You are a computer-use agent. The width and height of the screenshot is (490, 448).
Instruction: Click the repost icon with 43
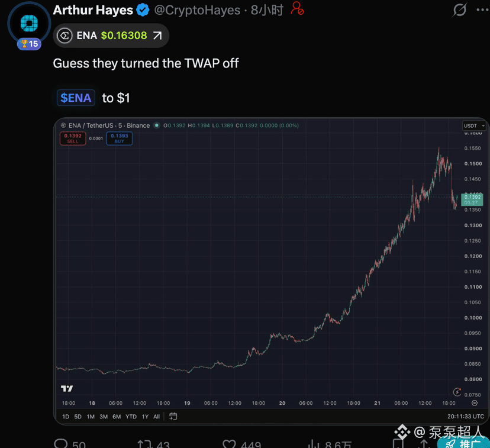144,444
